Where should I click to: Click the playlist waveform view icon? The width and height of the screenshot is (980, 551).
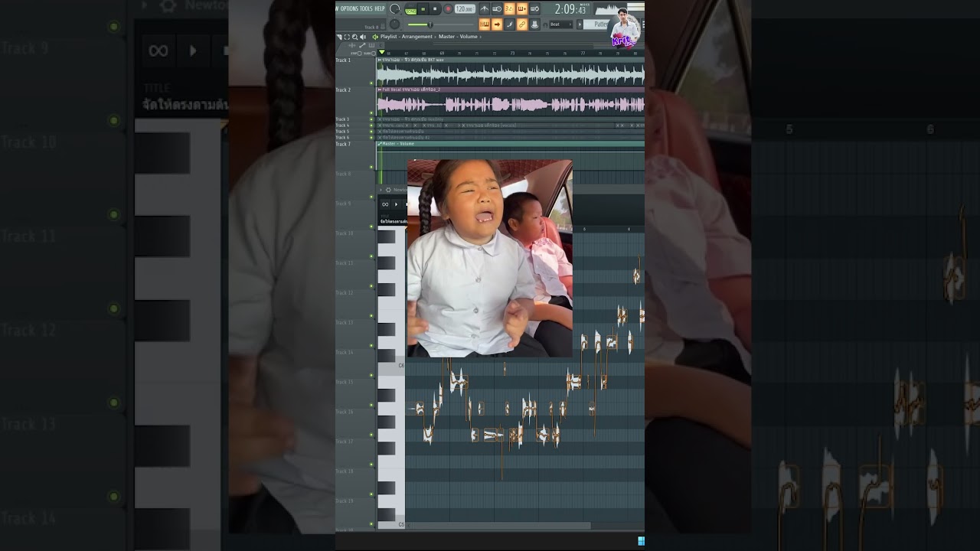[x=352, y=45]
